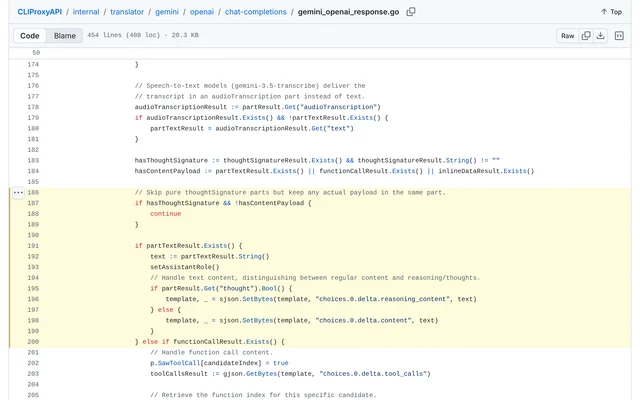The image size is (640, 400).
Task: Navigate to translator folder breadcrumb
Action: point(127,12)
